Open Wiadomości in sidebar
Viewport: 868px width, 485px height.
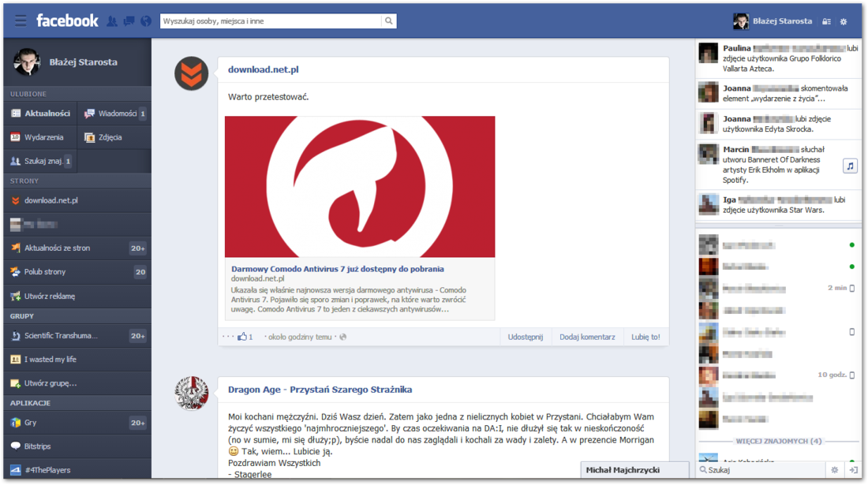tap(114, 114)
